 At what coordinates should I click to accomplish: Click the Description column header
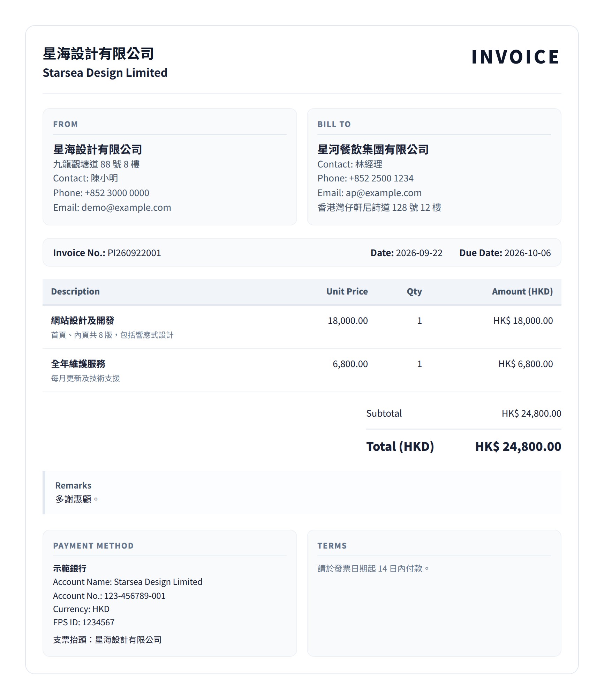(75, 291)
